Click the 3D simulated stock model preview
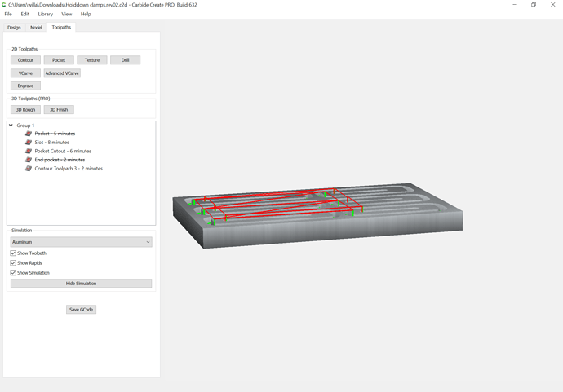Viewport: 563px width, 392px height. point(317,215)
